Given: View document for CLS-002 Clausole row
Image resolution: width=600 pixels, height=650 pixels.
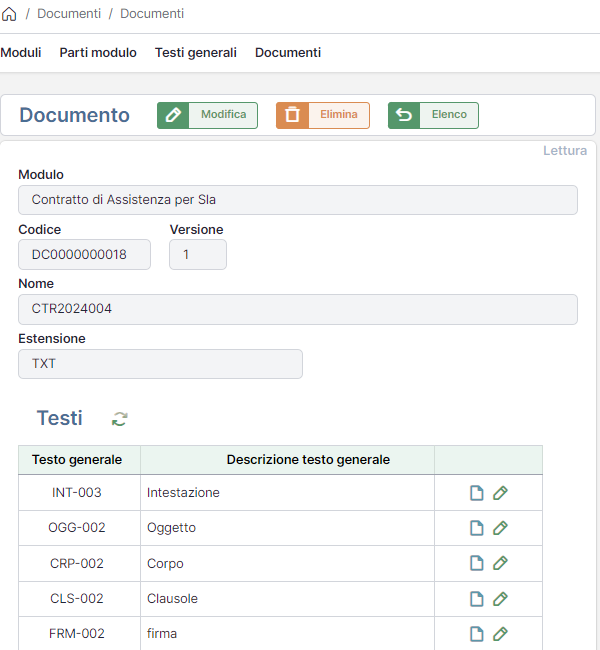Looking at the screenshot, I should point(477,599).
